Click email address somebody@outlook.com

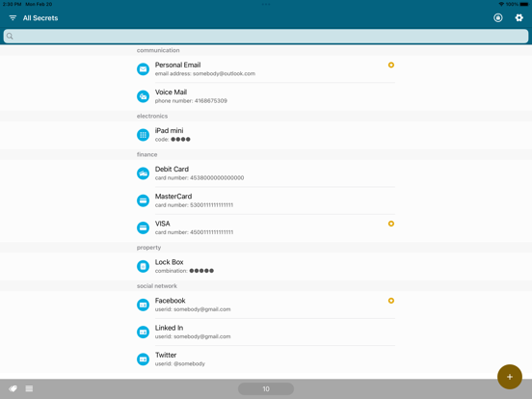coord(205,73)
